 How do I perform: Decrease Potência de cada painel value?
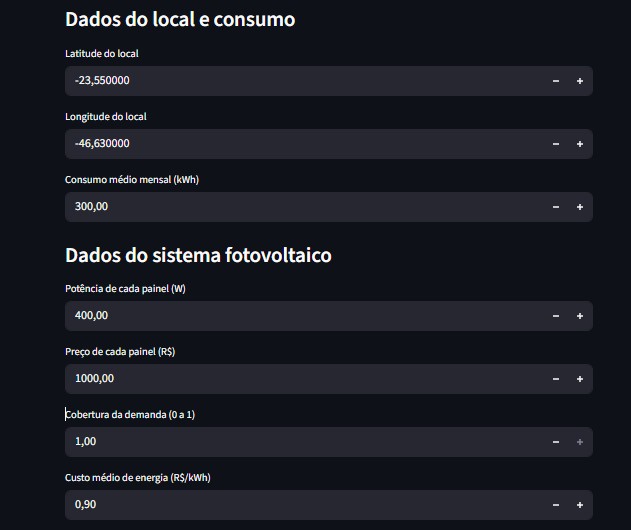pyautogui.click(x=556, y=316)
